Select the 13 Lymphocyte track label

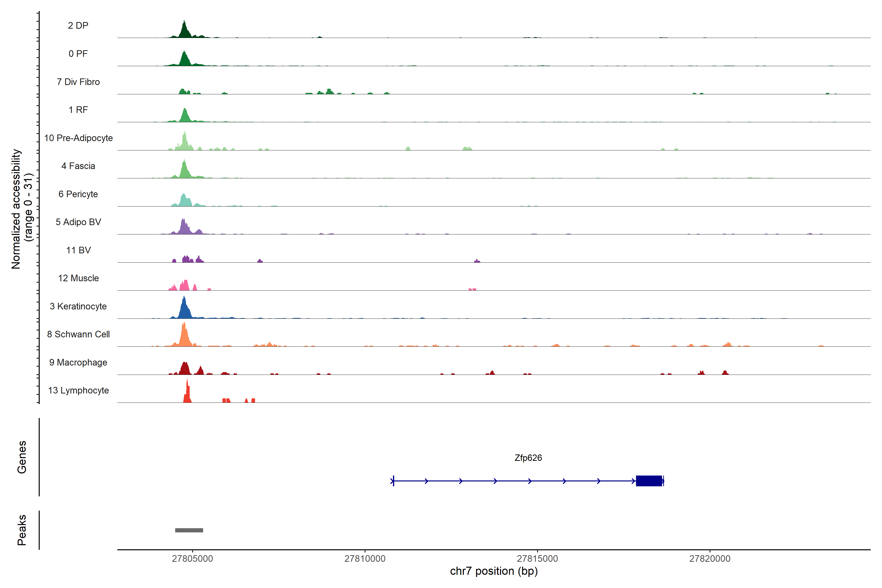(78, 390)
